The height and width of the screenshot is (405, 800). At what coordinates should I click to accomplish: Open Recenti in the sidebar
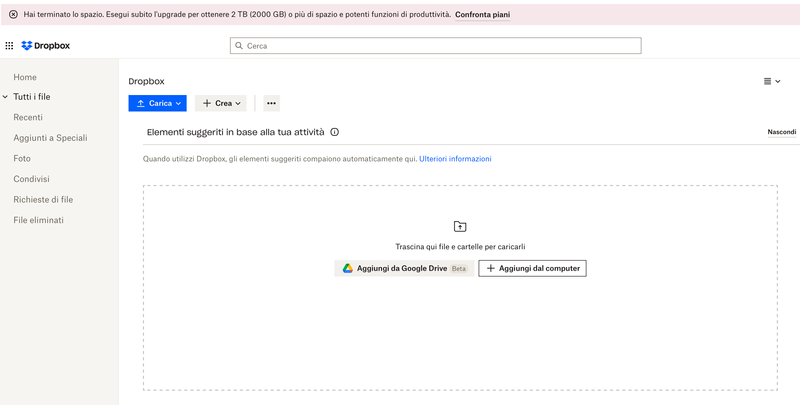pyautogui.click(x=28, y=117)
